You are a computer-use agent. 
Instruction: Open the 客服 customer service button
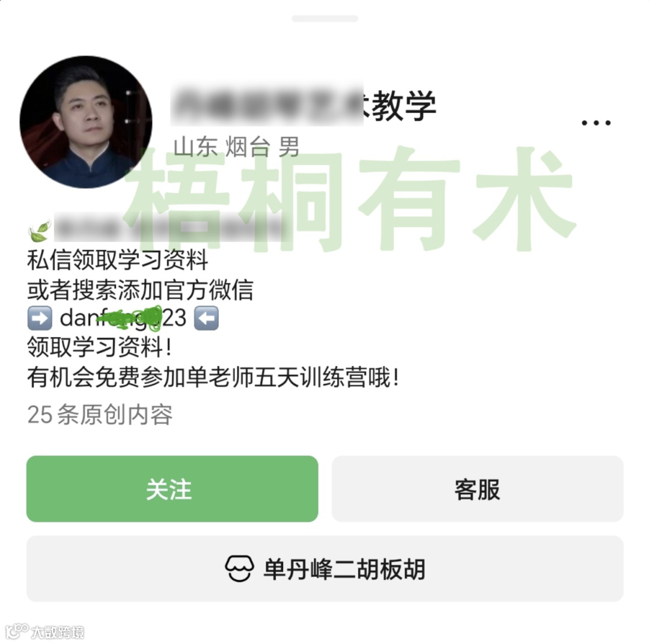pyautogui.click(x=477, y=489)
